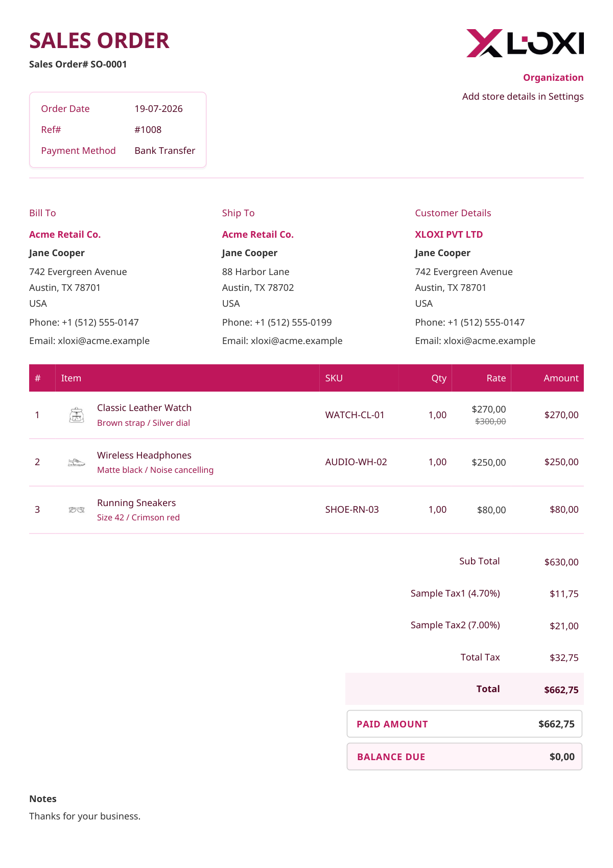Click the Wireless Headphones product thumbnail
This screenshot has height=868, width=613.
[77, 463]
